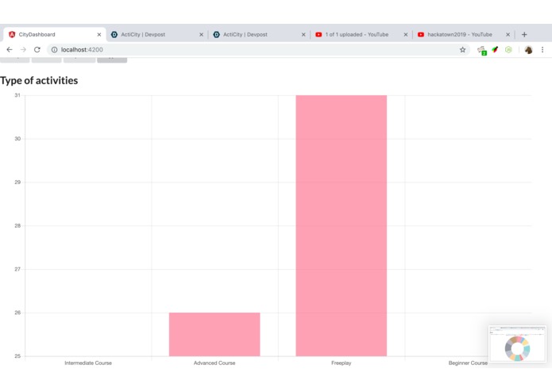
Task: Click the donut chart thumbnail preview
Action: point(517,344)
